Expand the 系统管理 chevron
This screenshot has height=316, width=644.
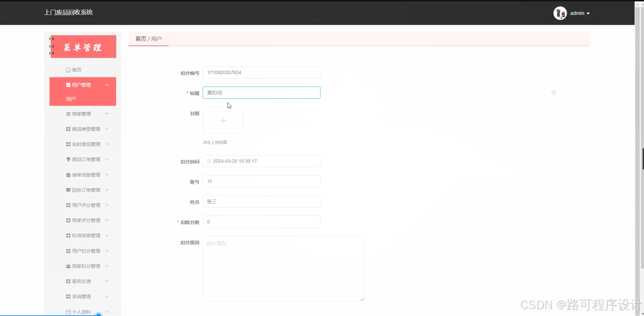[107, 296]
